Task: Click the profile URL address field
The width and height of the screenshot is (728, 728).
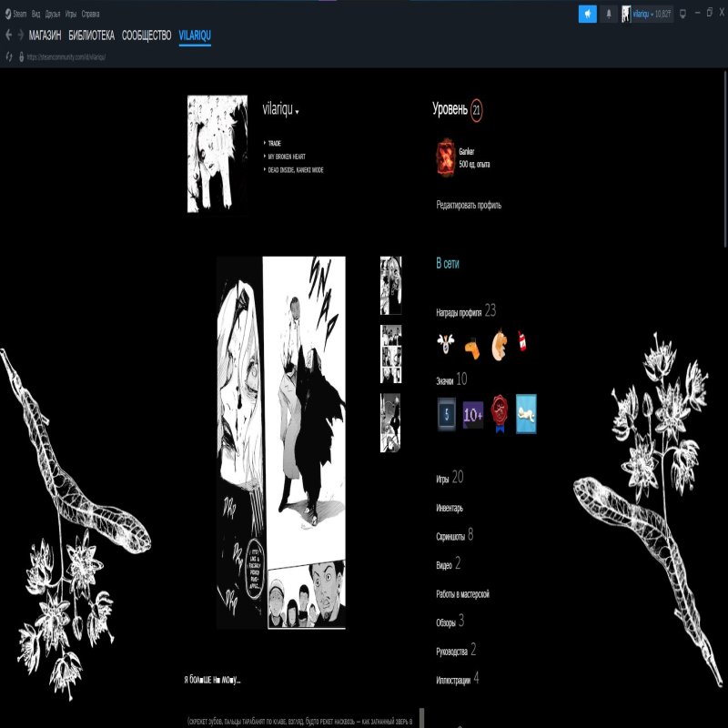Action: coord(66,56)
